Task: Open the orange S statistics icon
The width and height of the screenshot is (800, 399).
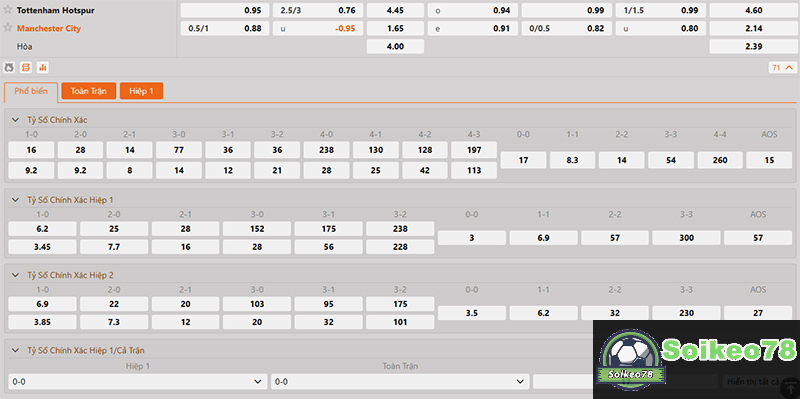Action: coord(26,67)
